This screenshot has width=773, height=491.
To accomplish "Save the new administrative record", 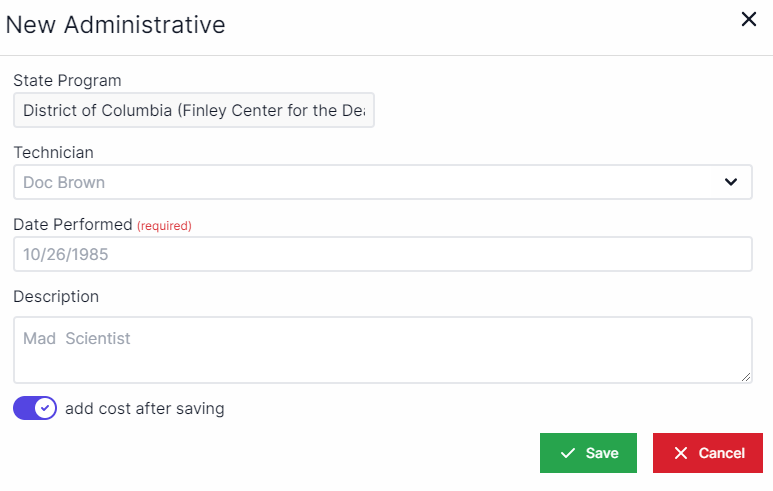I will [x=588, y=453].
